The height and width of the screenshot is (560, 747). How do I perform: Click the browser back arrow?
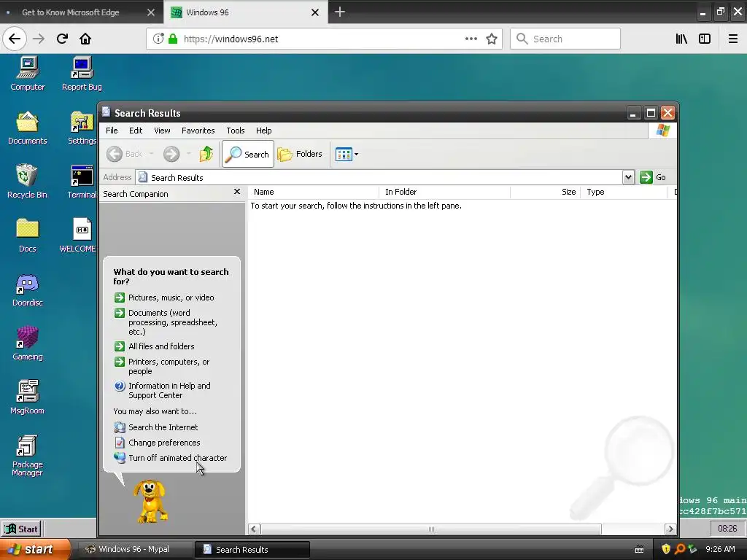(x=15, y=39)
